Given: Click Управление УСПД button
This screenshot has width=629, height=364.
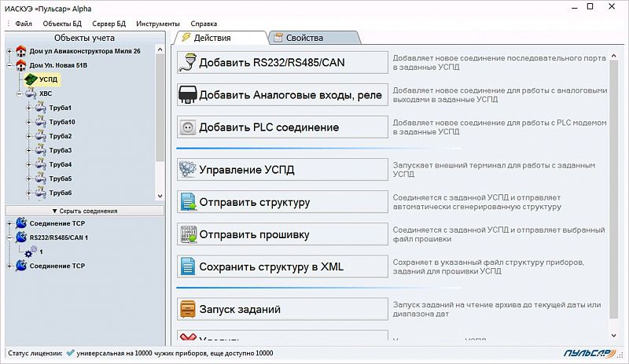Looking at the screenshot, I should [282, 169].
